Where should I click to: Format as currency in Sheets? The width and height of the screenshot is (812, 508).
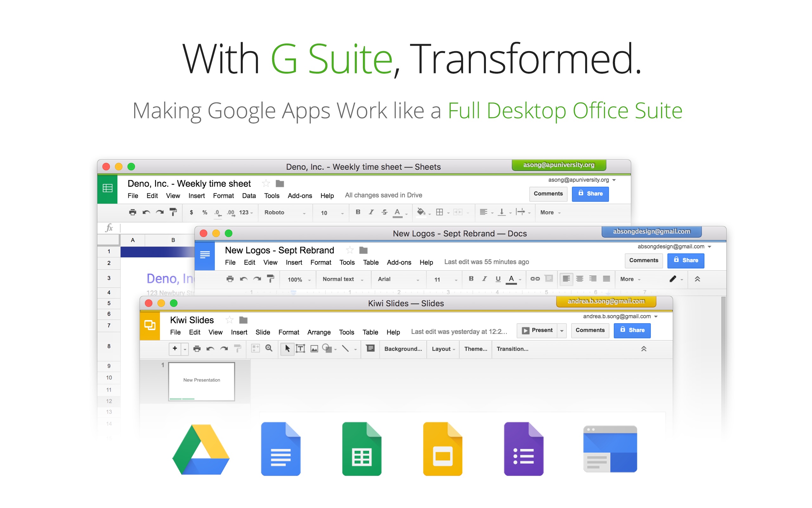coord(191,212)
